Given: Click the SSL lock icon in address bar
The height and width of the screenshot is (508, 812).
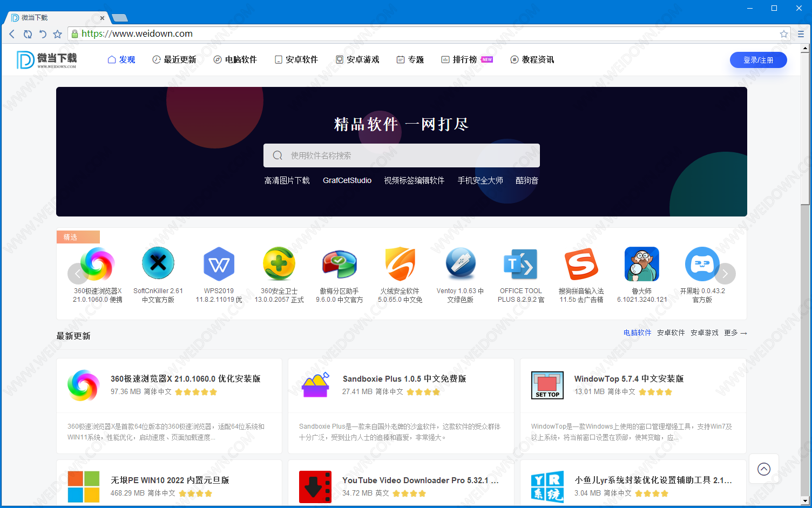Looking at the screenshot, I should (75, 33).
